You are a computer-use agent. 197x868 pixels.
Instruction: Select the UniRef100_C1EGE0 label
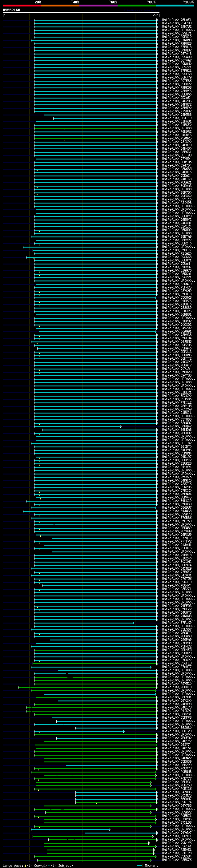point(176,125)
